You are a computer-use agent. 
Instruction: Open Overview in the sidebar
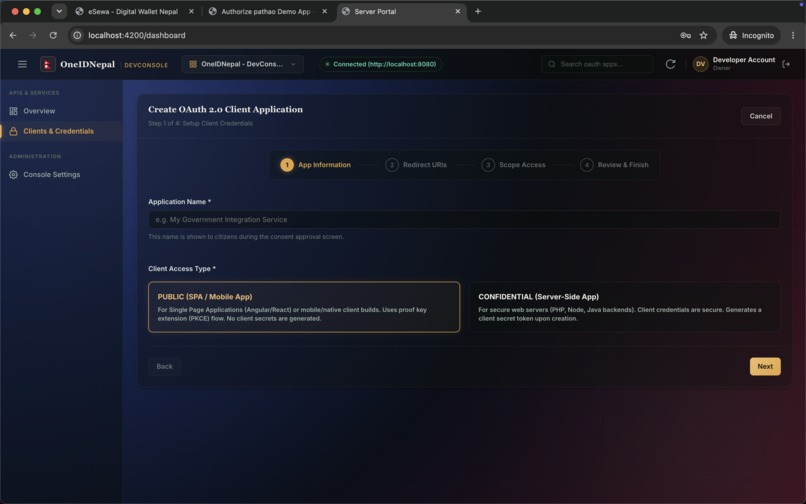pos(62,111)
